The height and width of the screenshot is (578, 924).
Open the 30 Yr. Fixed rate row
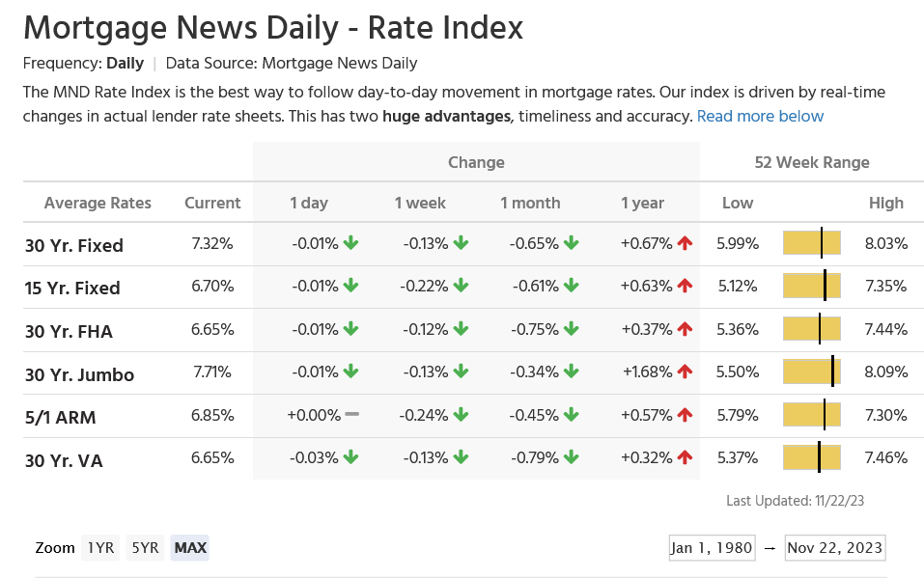(x=74, y=245)
